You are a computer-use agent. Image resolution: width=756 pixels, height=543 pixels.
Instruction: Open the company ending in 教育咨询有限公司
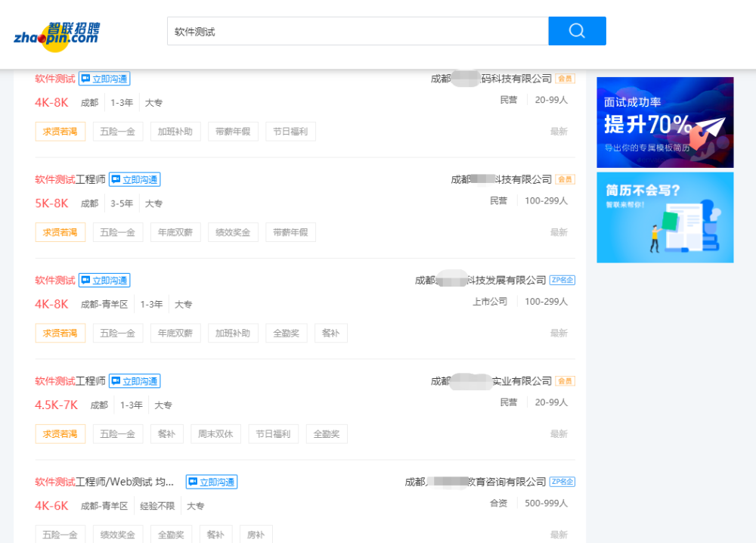(x=476, y=482)
